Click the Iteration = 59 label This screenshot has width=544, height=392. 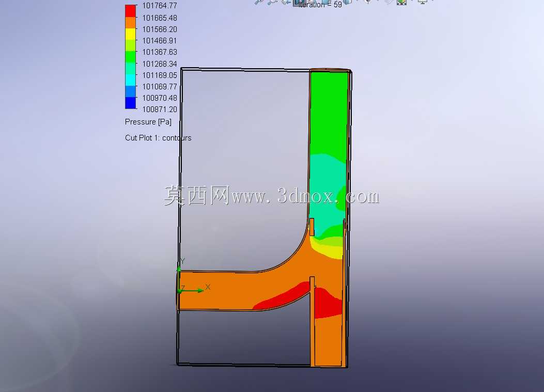tap(320, 5)
